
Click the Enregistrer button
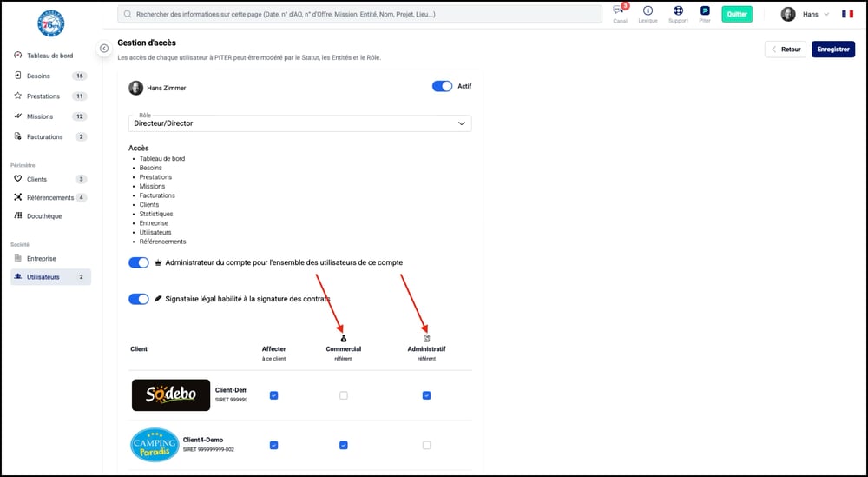coord(832,50)
